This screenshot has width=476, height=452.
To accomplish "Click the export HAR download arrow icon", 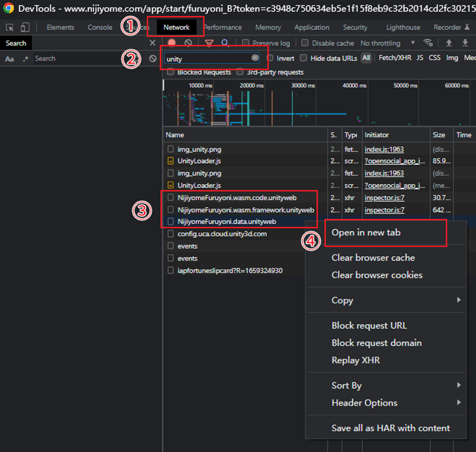I will point(465,43).
